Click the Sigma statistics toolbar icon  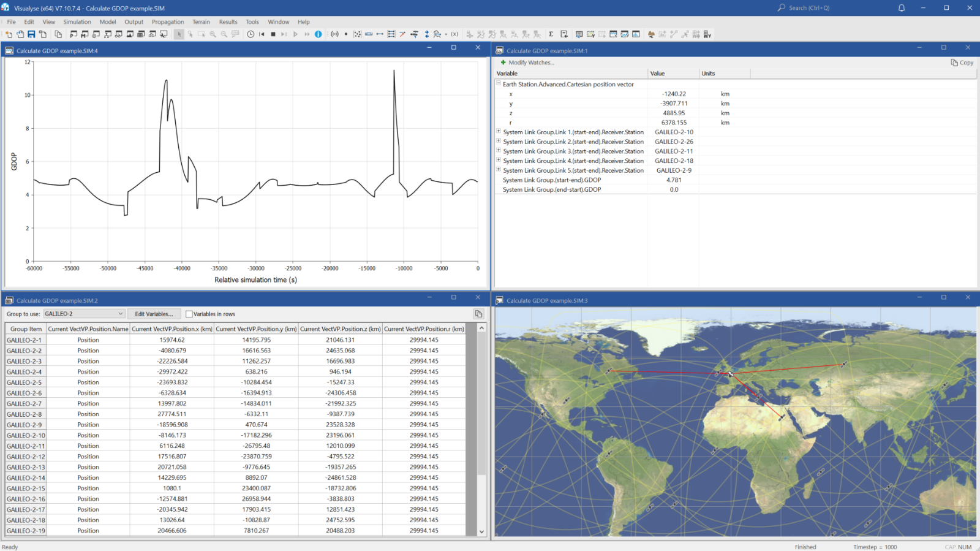coord(551,34)
